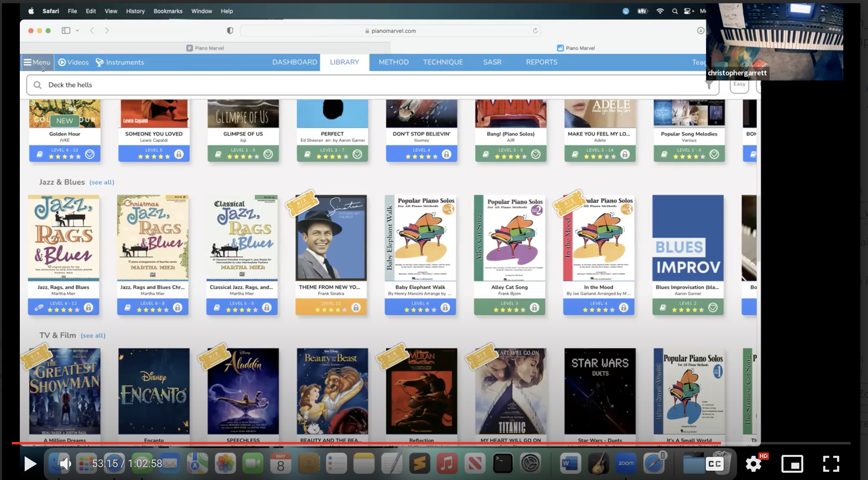This screenshot has width=868, height=480.
Task: Open the TECHNIQUE tab
Action: (x=443, y=62)
